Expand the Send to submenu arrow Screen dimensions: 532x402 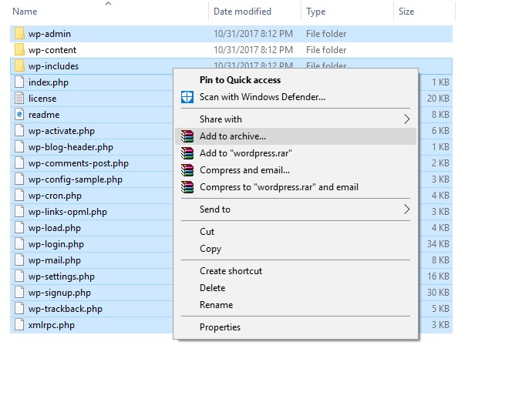407,209
